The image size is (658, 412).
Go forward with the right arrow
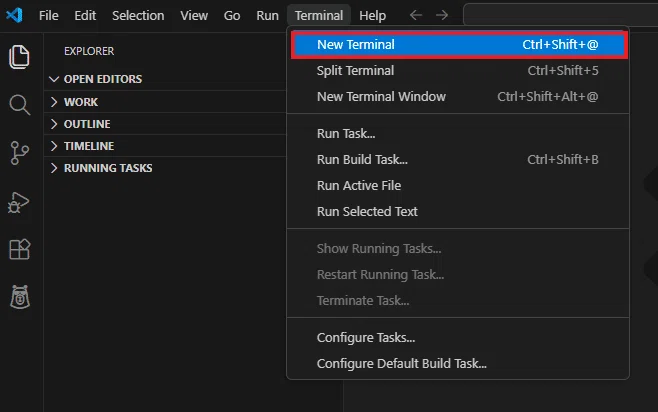(x=442, y=16)
